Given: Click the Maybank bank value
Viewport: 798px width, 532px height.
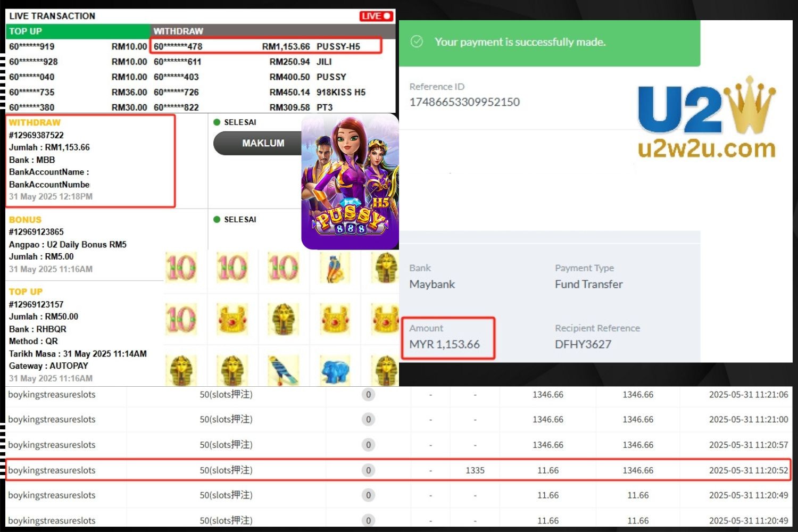Looking at the screenshot, I should coord(432,285).
